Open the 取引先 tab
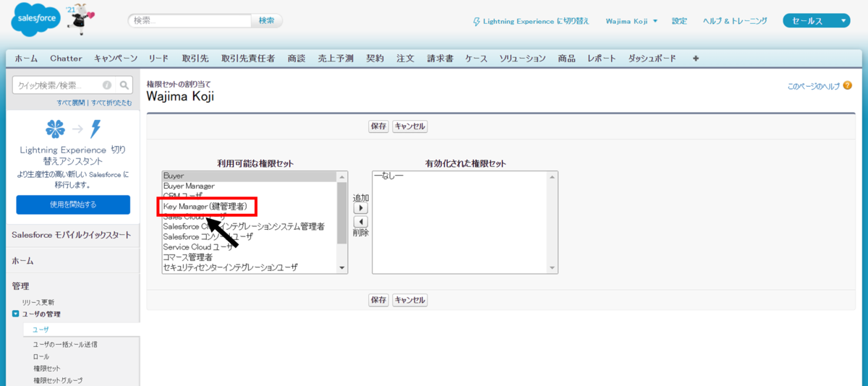Image resolution: width=868 pixels, height=386 pixels. click(x=195, y=59)
